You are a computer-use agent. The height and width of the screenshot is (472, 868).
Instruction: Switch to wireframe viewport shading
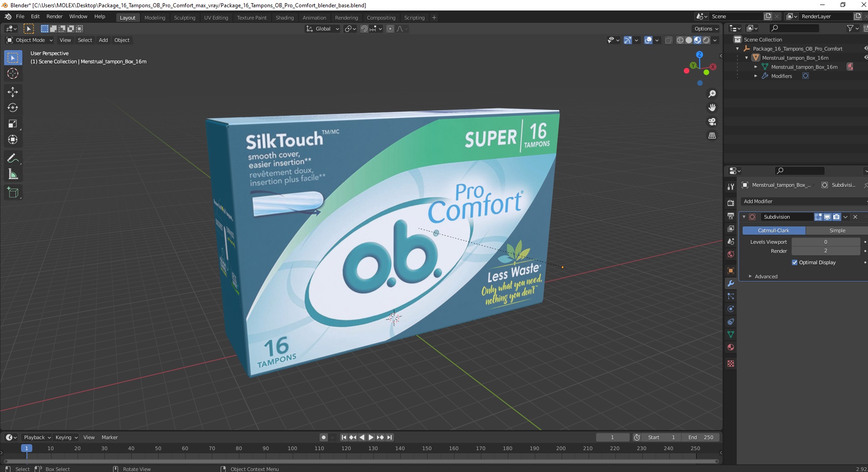[x=680, y=40]
